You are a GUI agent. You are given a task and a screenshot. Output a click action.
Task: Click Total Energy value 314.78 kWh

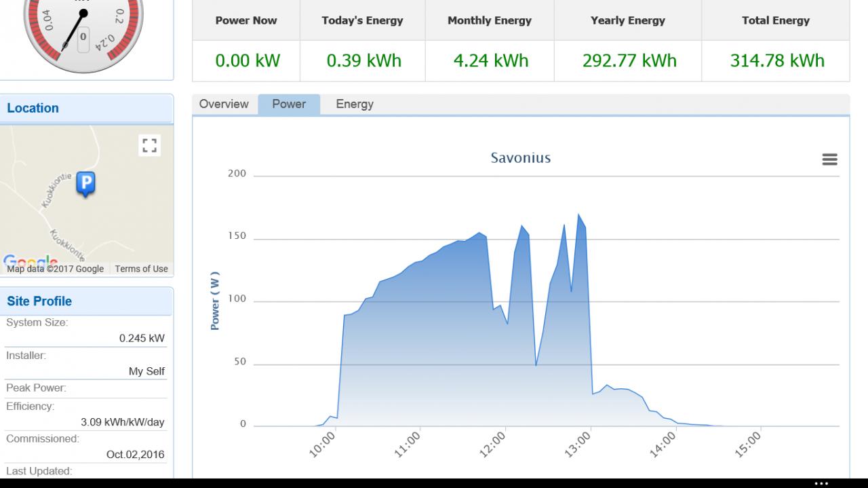pyautogui.click(x=777, y=60)
